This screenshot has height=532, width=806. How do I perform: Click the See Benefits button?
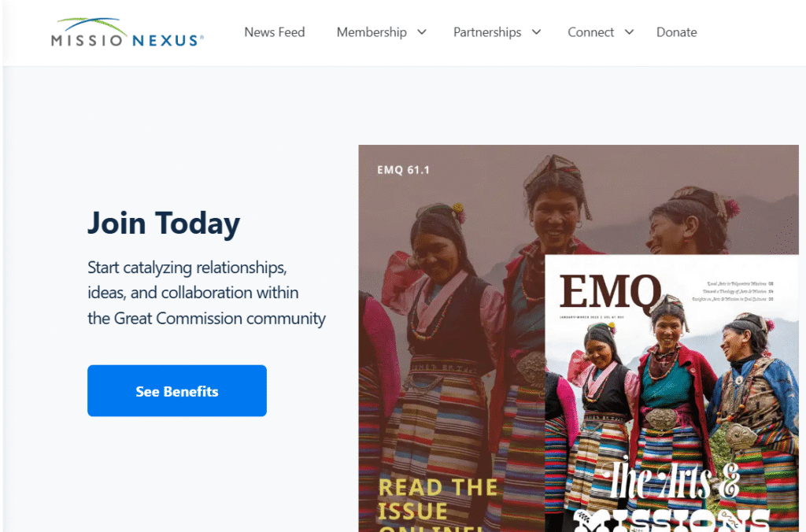[177, 390]
